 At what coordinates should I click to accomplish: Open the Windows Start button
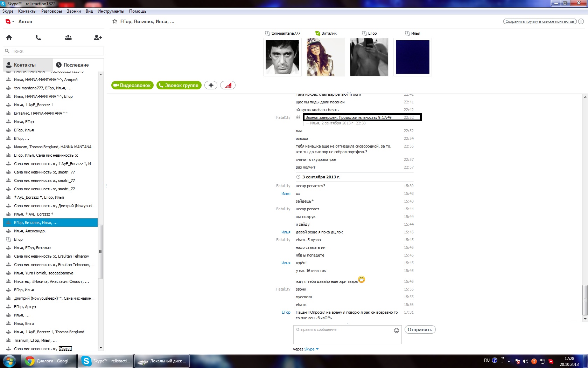9,361
